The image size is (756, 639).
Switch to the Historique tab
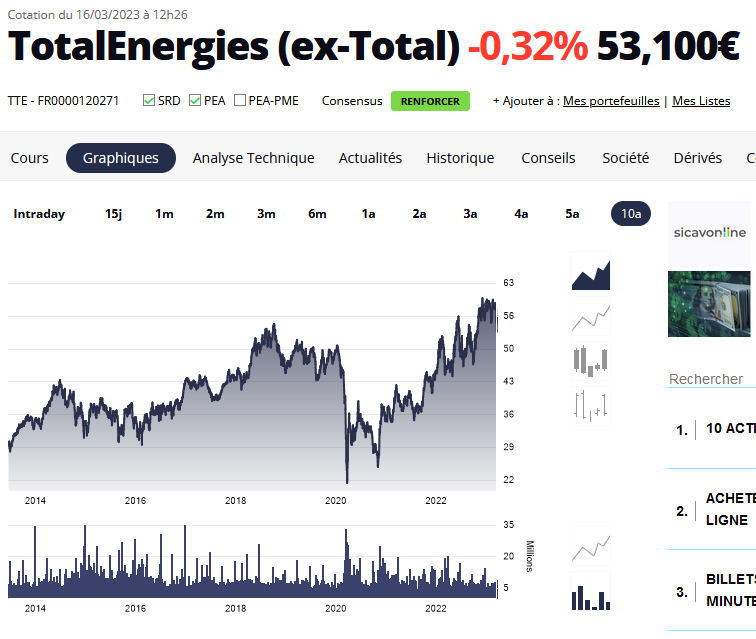point(460,158)
